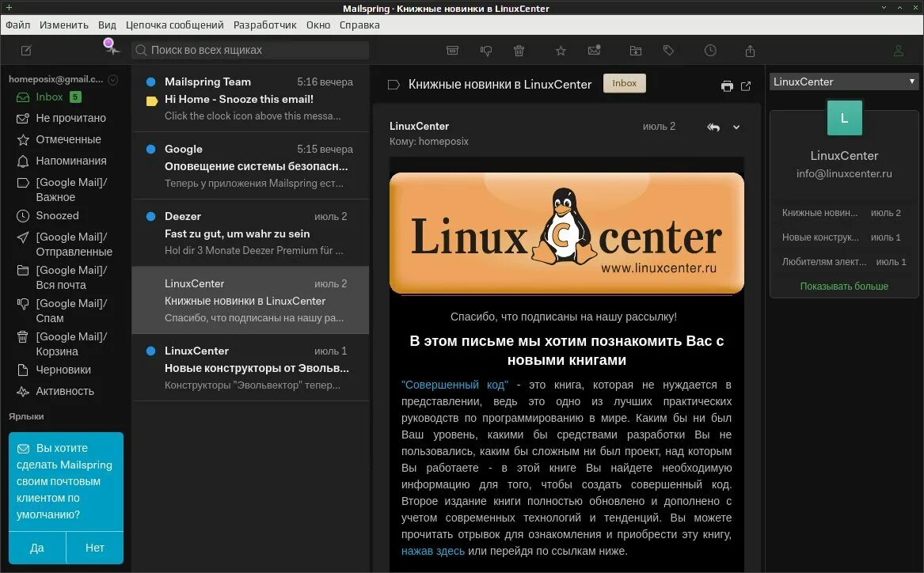The height and width of the screenshot is (573, 924).
Task: Open the reply options chevron
Action: 736,127
